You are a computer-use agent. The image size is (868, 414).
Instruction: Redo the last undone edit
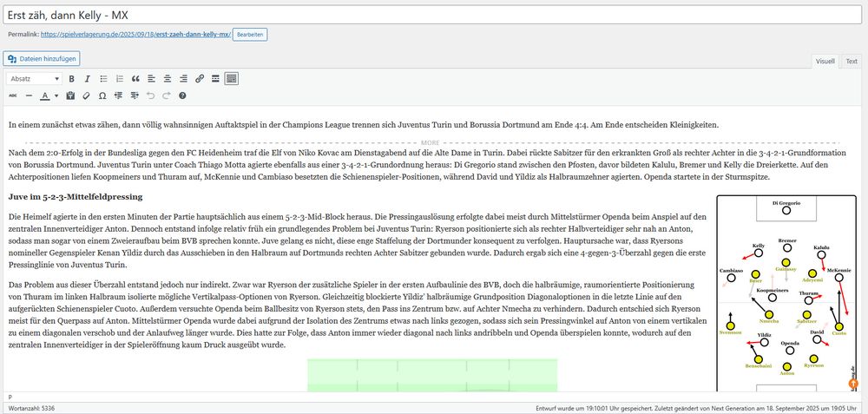coord(167,95)
